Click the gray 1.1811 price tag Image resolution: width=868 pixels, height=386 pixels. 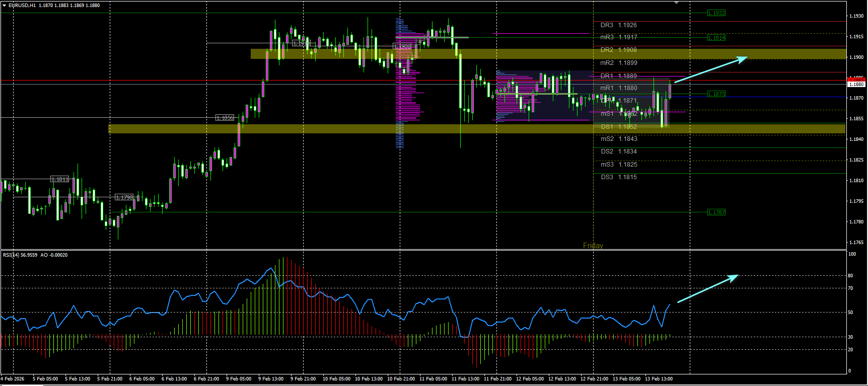click(60, 179)
